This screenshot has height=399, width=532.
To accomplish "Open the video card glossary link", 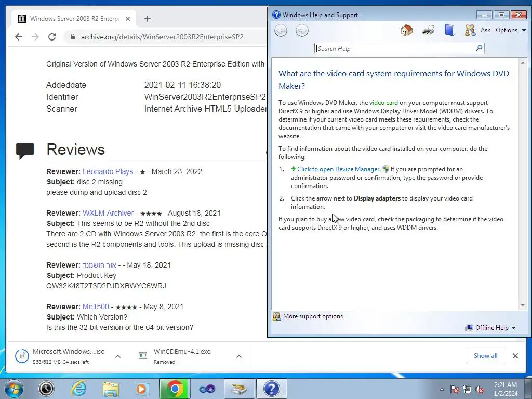I will [x=383, y=103].
